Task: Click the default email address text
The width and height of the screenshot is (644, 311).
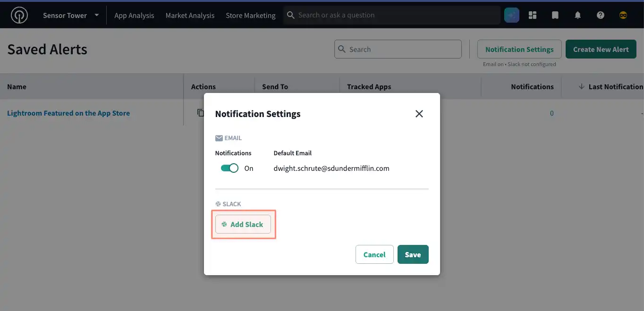Action: coord(331,168)
